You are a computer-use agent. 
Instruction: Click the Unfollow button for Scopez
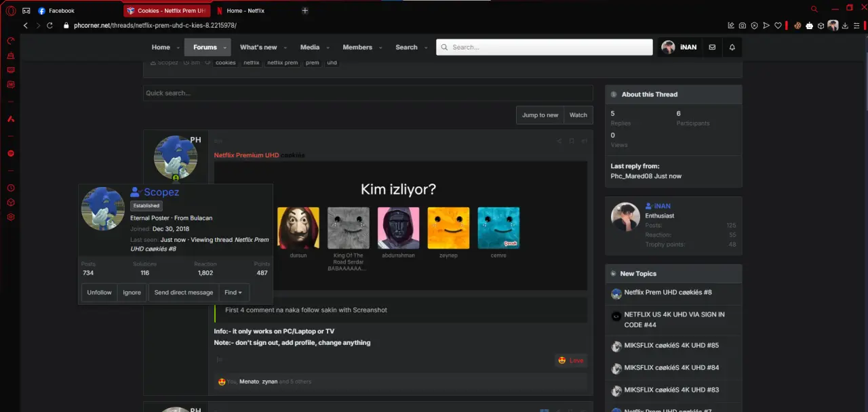(99, 293)
